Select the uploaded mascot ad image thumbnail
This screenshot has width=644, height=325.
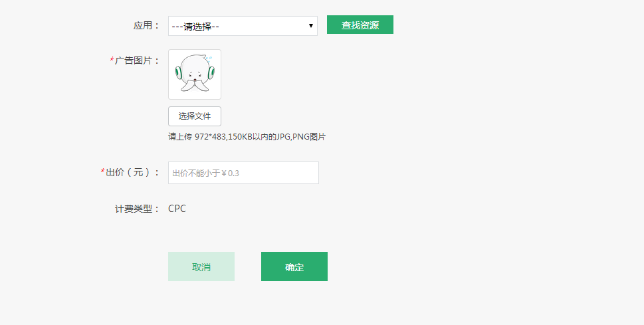click(x=195, y=74)
